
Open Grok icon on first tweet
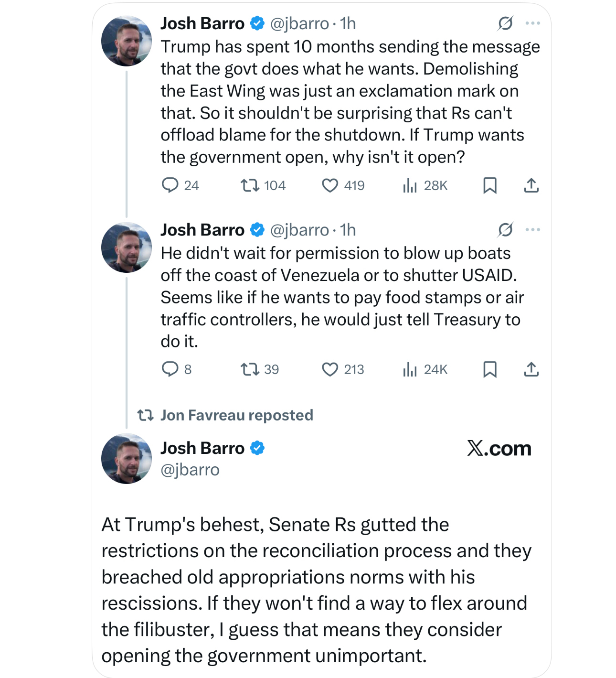505,23
